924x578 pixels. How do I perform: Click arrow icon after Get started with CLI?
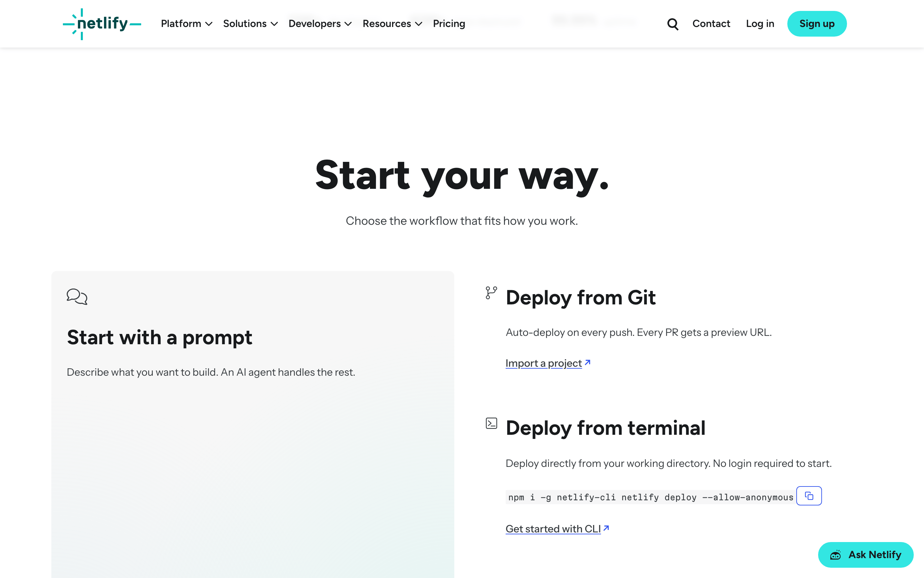coord(606,528)
